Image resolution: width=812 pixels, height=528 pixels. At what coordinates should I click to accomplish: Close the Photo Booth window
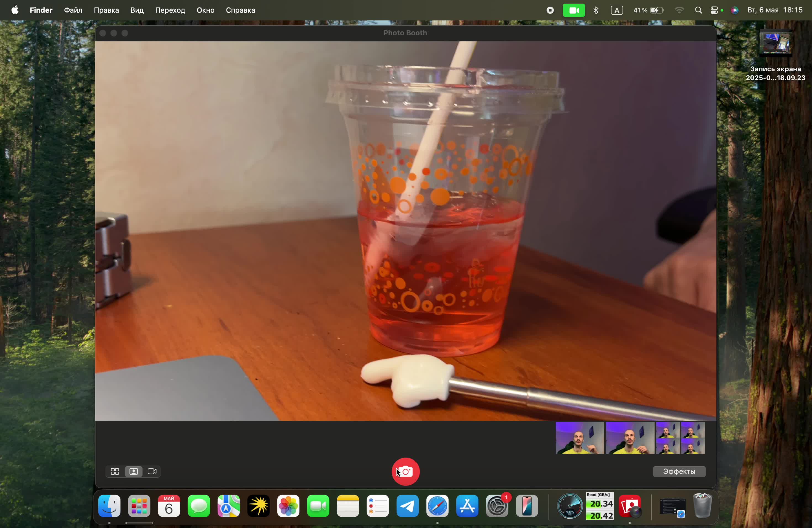coord(103,33)
